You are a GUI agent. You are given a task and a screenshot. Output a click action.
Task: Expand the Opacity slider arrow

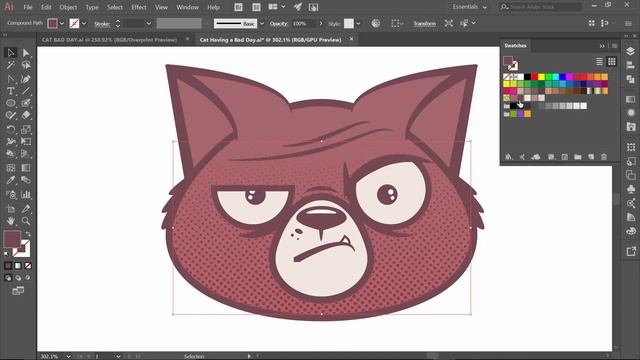coord(321,24)
